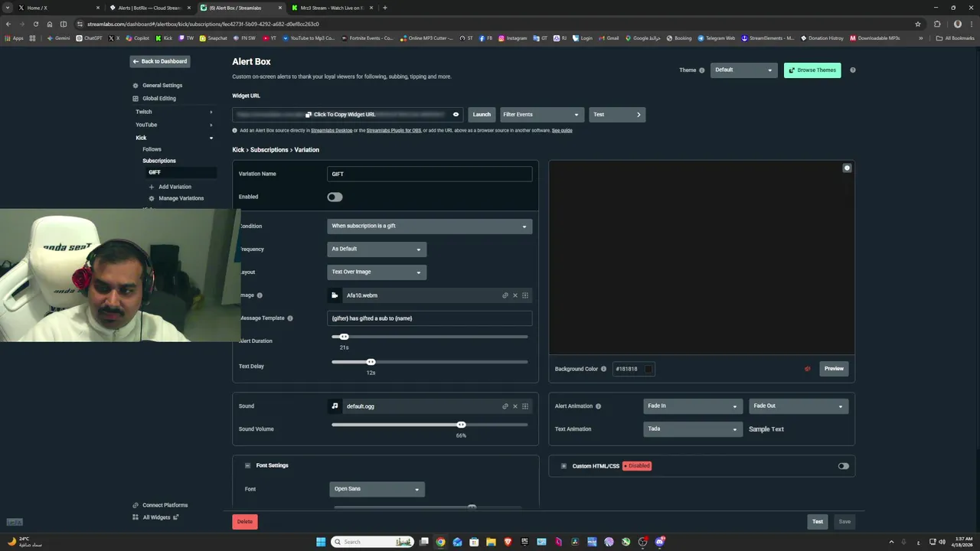Open the Theme dropdown set to Default
980x551 pixels.
point(743,70)
